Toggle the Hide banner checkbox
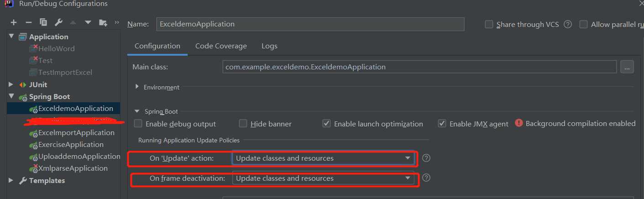The width and height of the screenshot is (644, 199). [243, 124]
